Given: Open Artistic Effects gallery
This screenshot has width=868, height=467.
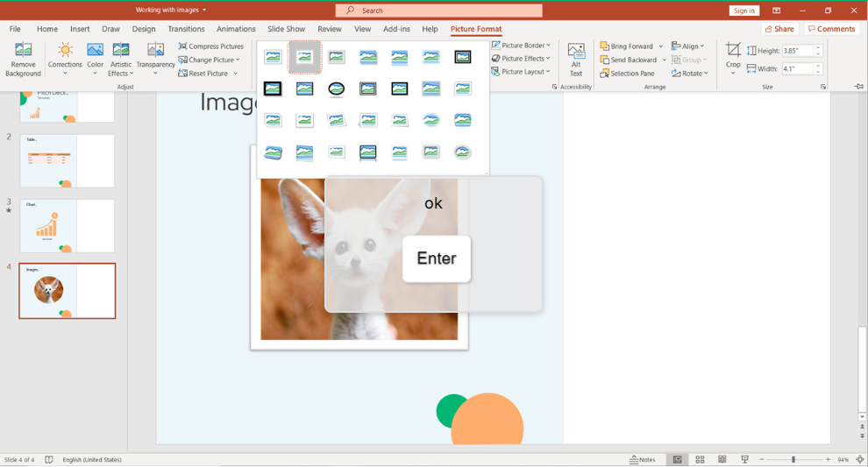Looking at the screenshot, I should [121, 60].
